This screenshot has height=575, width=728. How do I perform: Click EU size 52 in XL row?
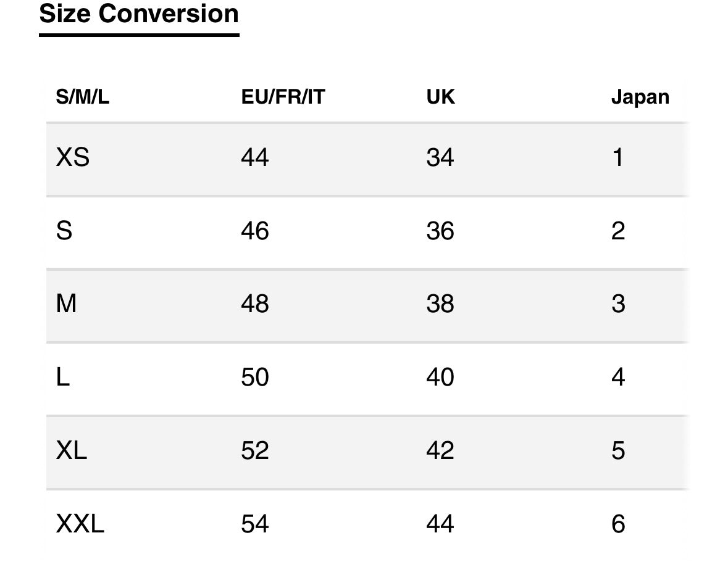coord(254,451)
